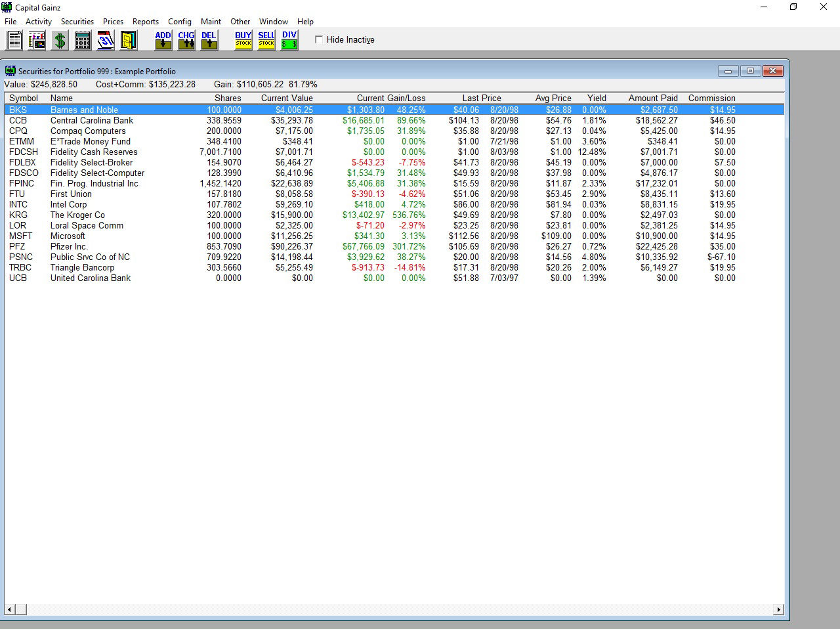Click the right arrow of the horizontal scrollbar

coord(779,609)
